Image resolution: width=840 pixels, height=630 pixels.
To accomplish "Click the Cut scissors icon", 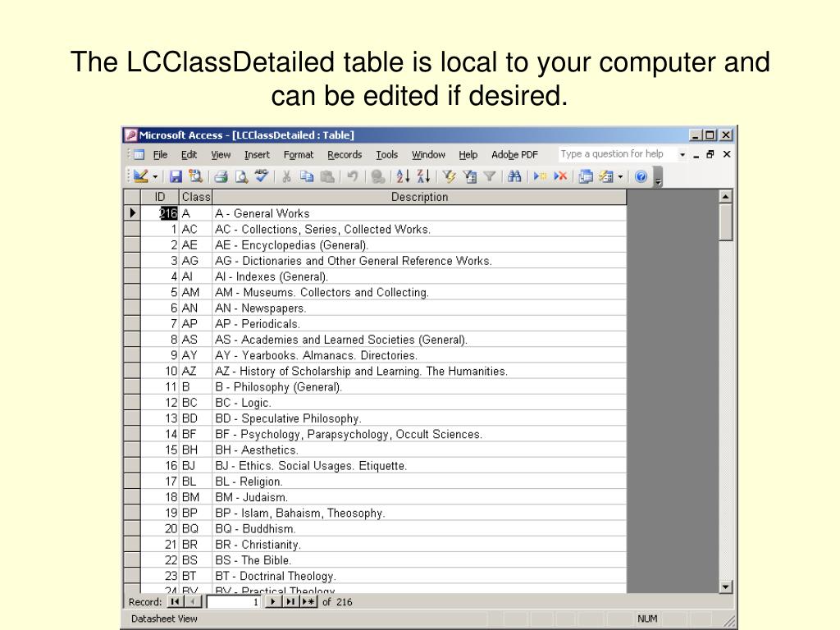I will point(286,176).
